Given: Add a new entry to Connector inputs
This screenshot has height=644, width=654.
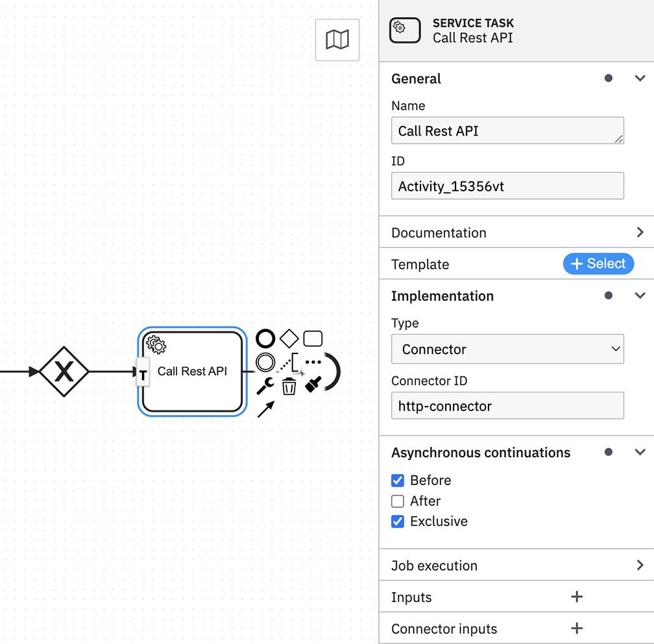Looking at the screenshot, I should [x=576, y=628].
